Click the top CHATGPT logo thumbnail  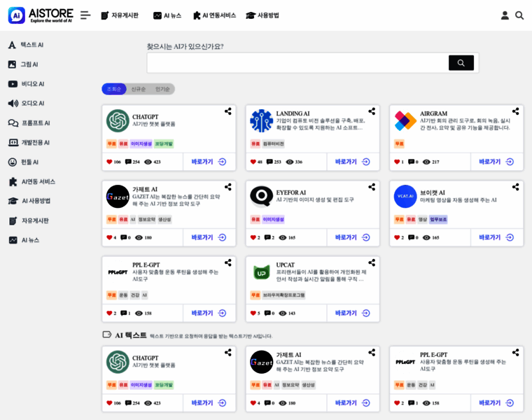pyautogui.click(x=118, y=120)
